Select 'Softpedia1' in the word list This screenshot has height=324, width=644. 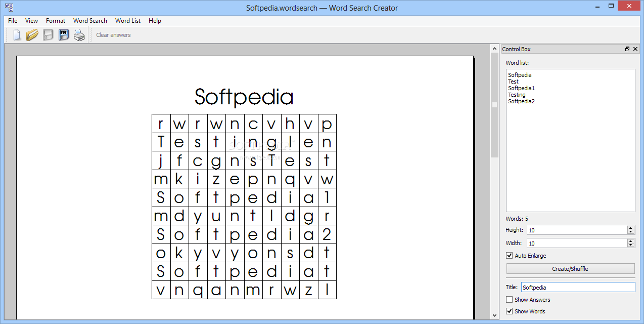521,88
